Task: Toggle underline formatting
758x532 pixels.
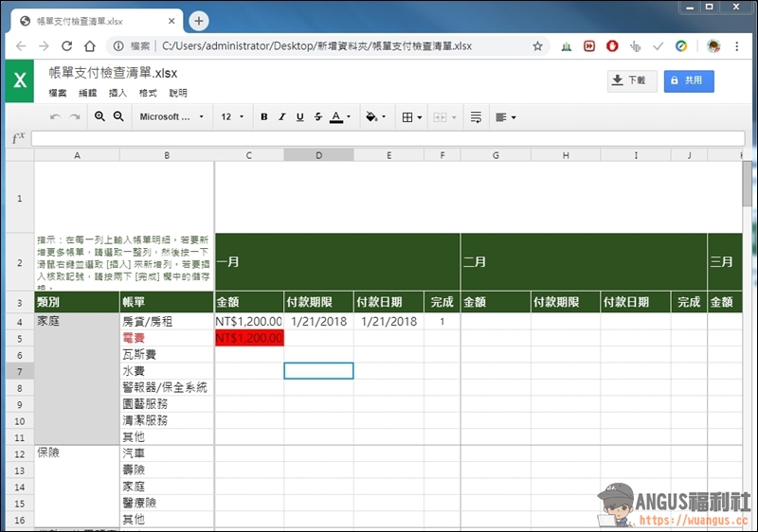Action: click(299, 116)
